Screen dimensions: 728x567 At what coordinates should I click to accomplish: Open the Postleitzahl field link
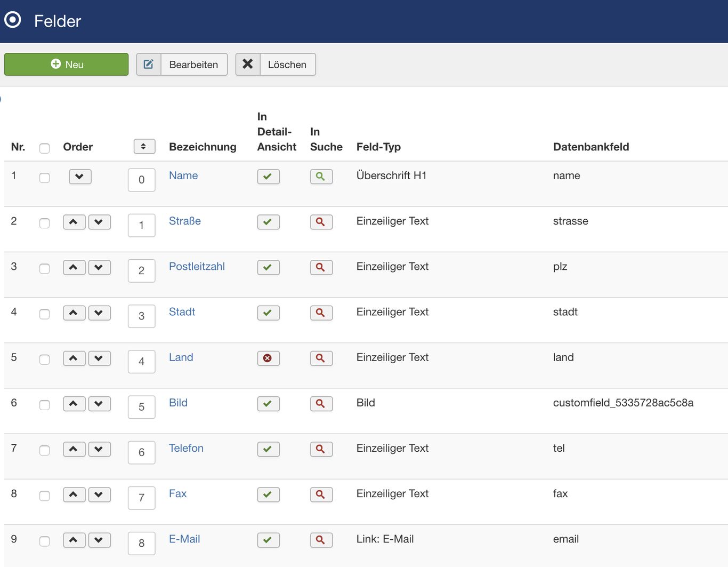coord(197,266)
